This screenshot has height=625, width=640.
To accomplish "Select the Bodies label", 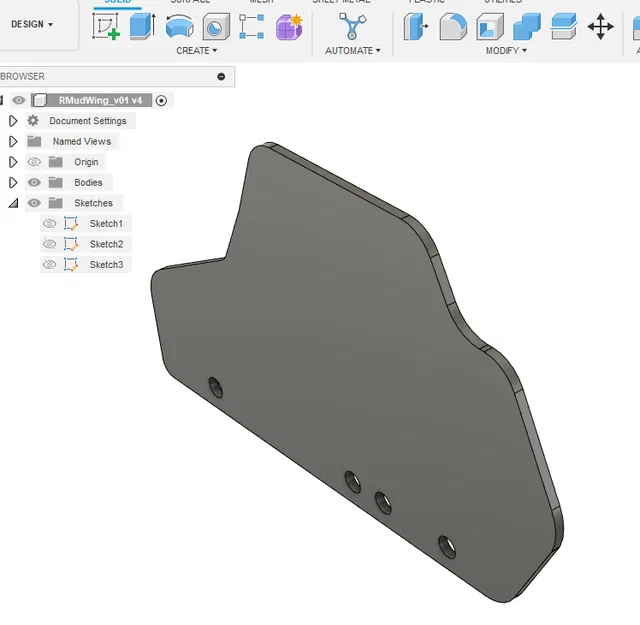I will click(x=88, y=182).
